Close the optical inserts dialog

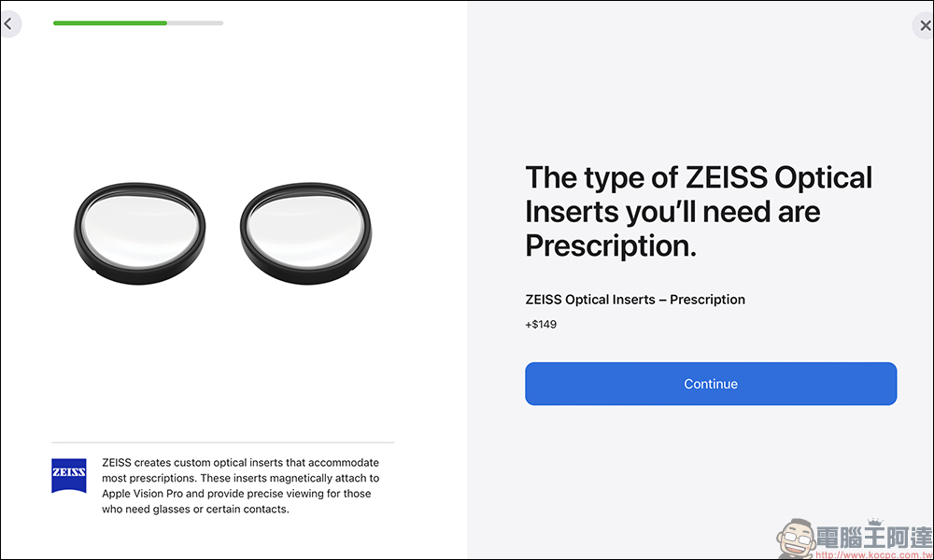(925, 25)
